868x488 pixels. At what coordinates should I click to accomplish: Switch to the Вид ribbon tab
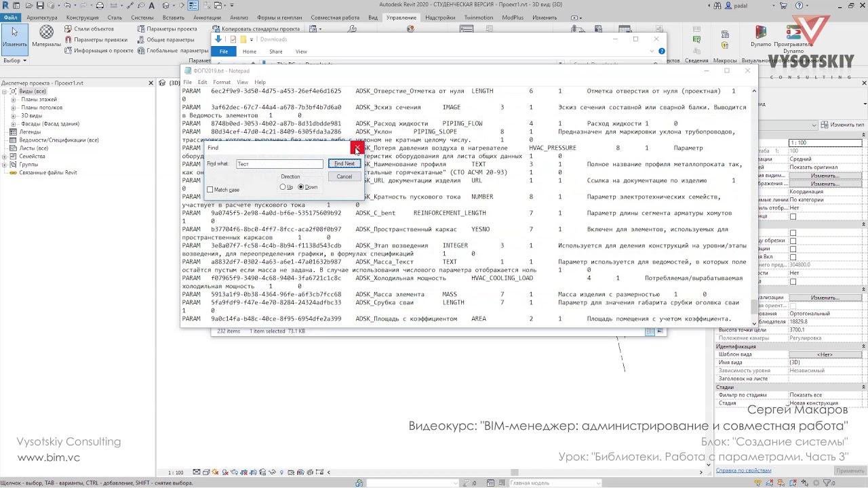pos(373,18)
